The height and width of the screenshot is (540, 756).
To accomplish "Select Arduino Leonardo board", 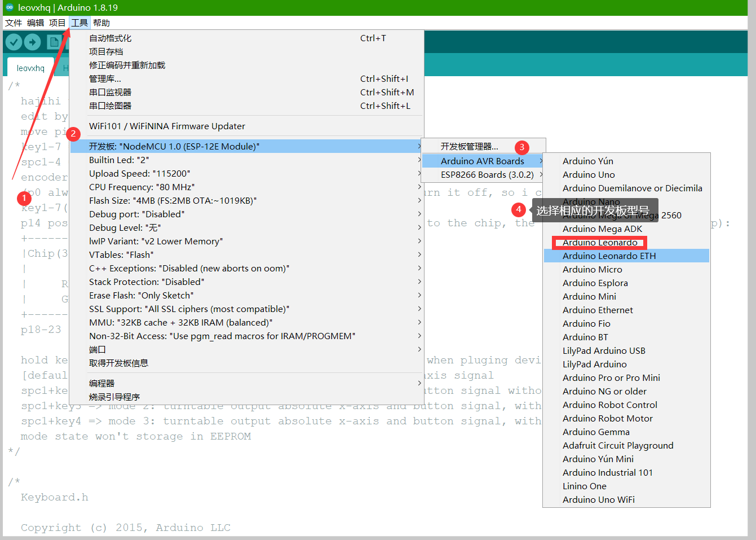I will click(626, 243).
